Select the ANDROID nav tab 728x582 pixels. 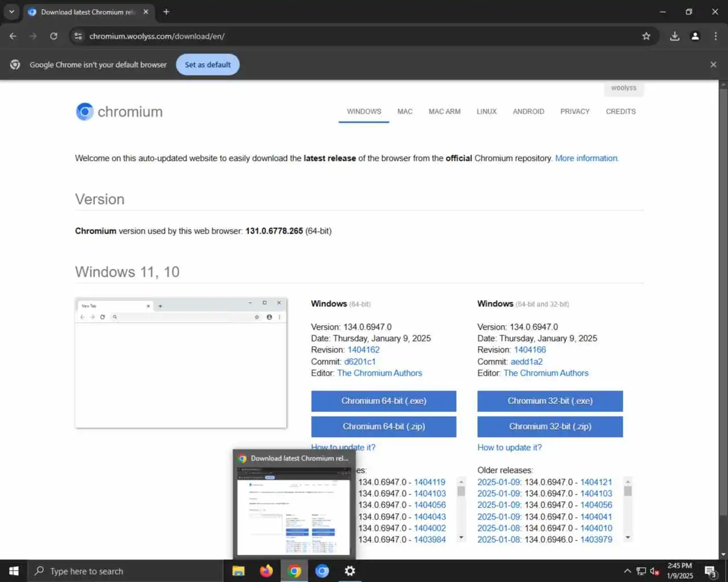point(528,111)
